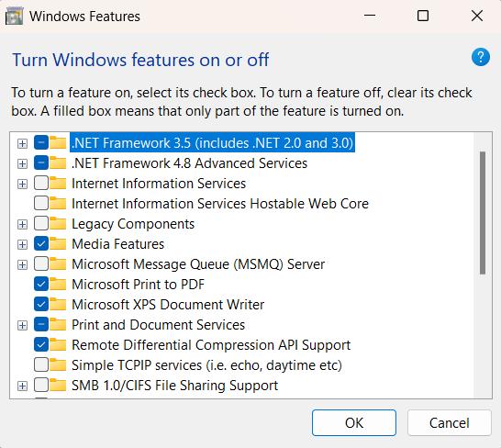This screenshot has height=448, width=501.
Task: Toggle Remote Differential Compression API Support checkbox
Action: (41, 344)
